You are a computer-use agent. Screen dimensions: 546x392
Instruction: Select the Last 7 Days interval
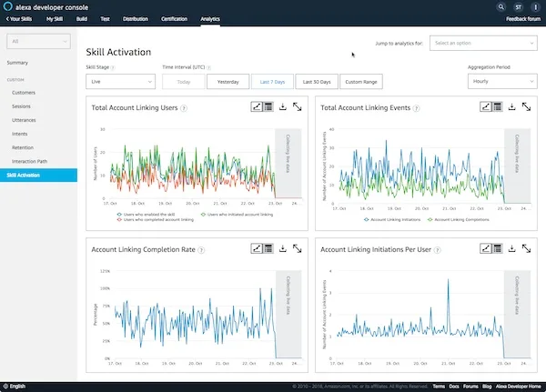tap(272, 82)
